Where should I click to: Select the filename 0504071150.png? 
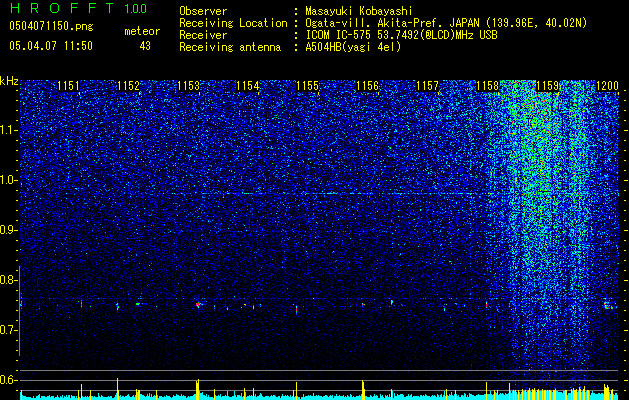point(51,26)
